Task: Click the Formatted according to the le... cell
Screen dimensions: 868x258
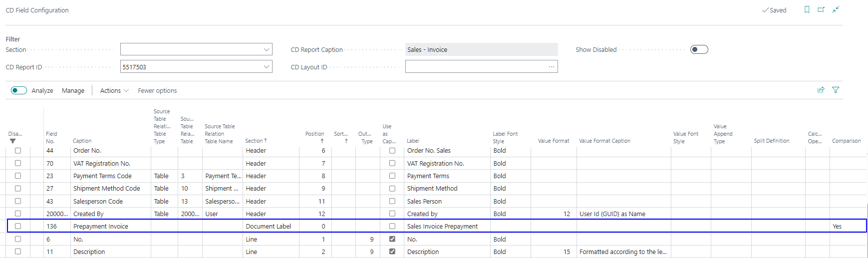Action: pyautogui.click(x=623, y=252)
